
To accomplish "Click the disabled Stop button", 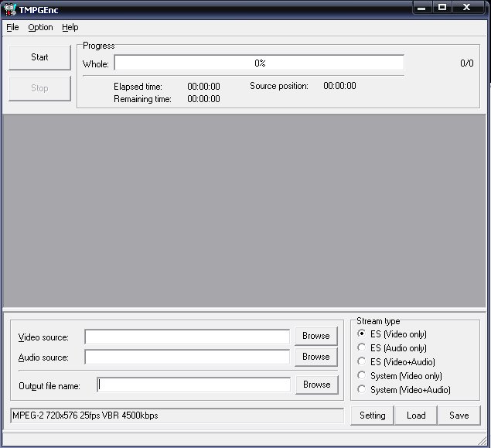I will pos(39,88).
